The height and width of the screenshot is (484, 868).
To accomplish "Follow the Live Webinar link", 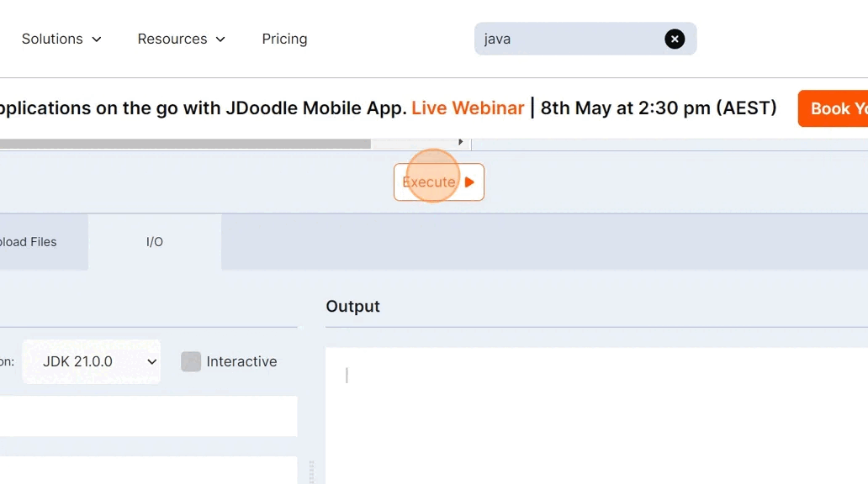I will (468, 108).
